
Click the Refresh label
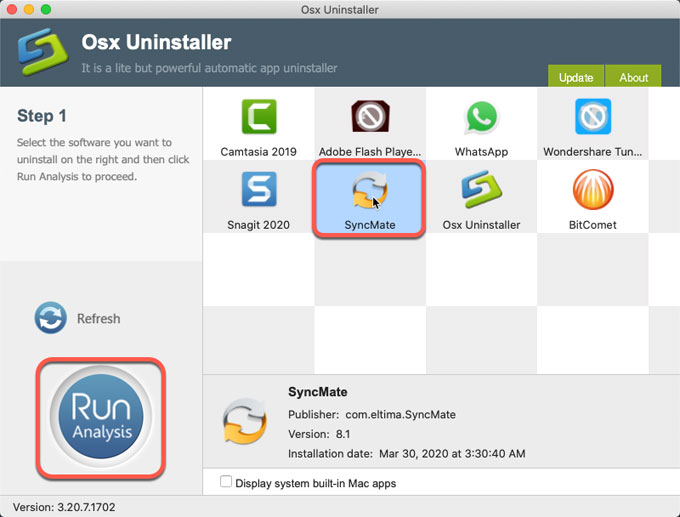pos(98,318)
